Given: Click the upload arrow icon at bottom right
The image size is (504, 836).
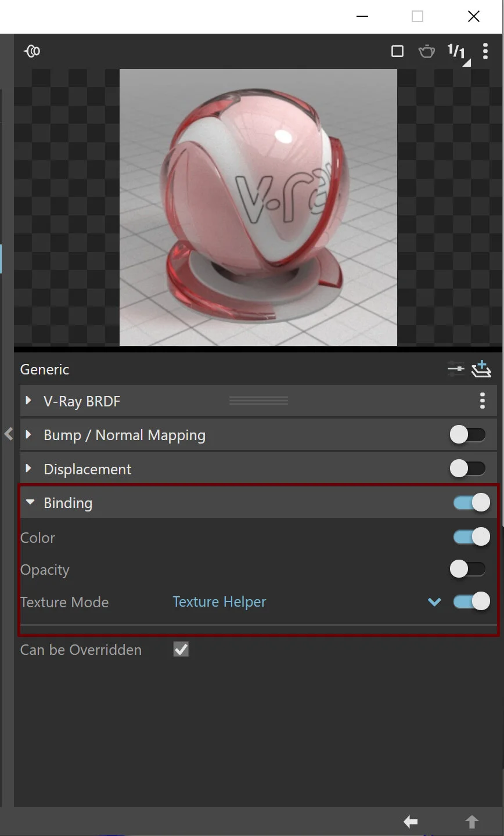Looking at the screenshot, I should point(471,821).
